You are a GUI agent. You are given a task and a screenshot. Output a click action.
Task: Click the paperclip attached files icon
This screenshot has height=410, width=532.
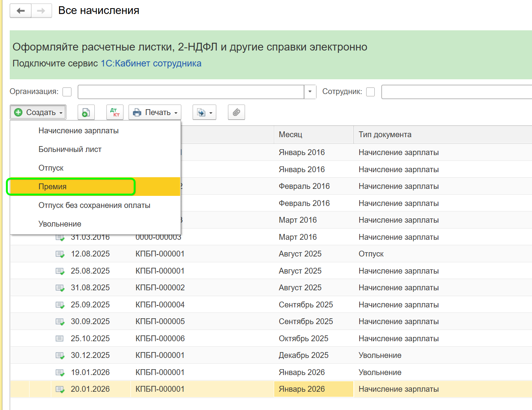(x=236, y=112)
